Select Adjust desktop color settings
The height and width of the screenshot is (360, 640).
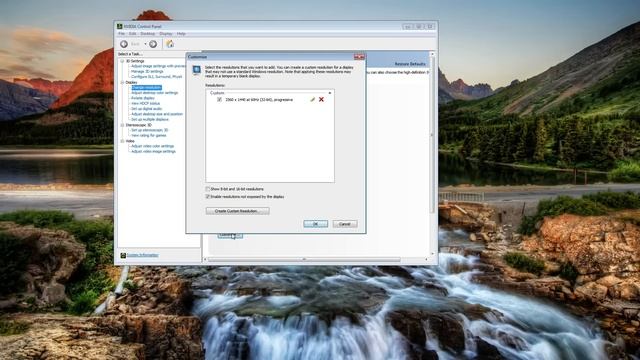(155, 93)
